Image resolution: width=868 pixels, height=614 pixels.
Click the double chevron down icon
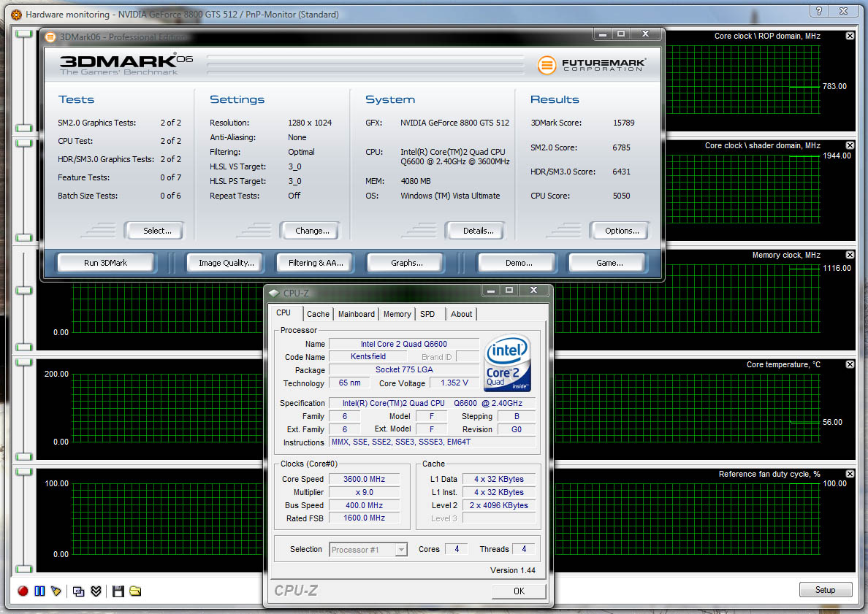coord(96,591)
